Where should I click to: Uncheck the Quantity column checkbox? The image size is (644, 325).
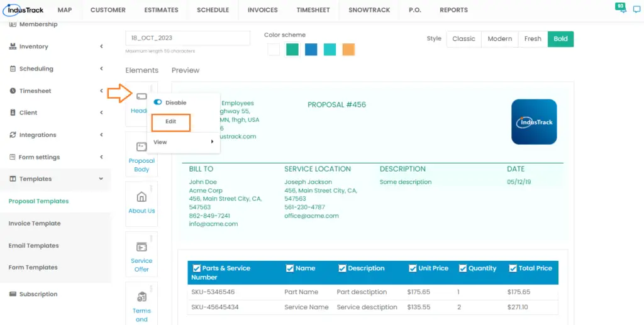pos(463,268)
